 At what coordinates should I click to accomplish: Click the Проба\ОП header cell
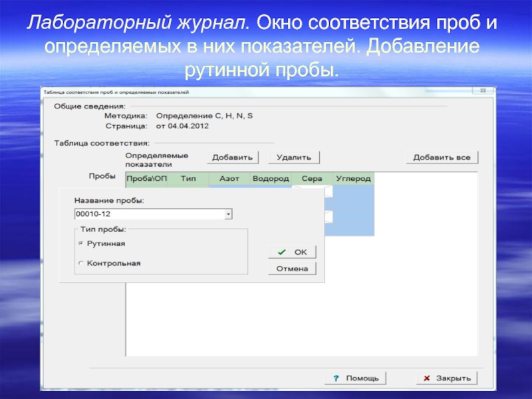146,179
